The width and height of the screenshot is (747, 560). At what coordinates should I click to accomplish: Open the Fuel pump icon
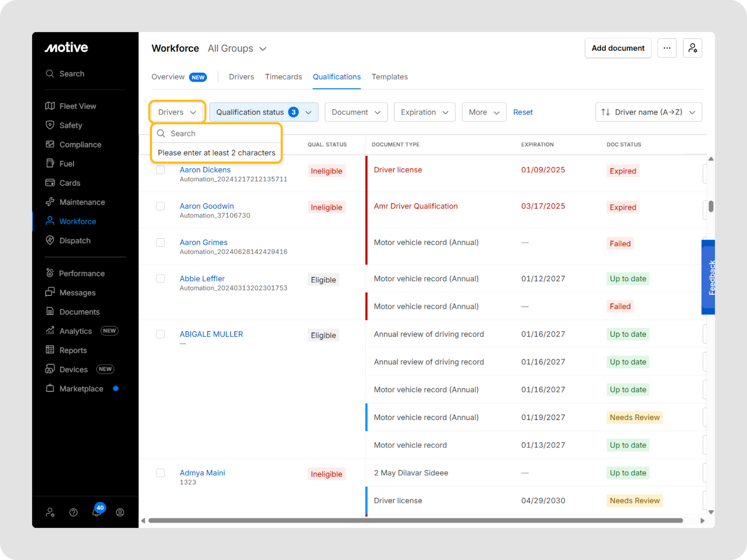point(50,163)
